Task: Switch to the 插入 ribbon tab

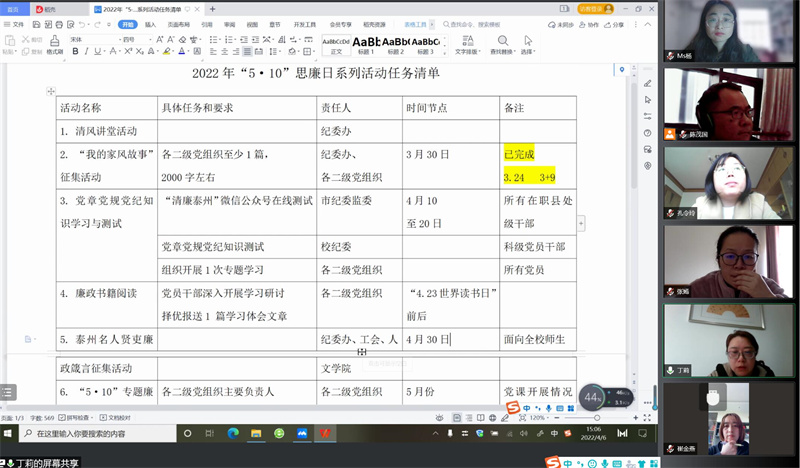Action: click(150, 24)
